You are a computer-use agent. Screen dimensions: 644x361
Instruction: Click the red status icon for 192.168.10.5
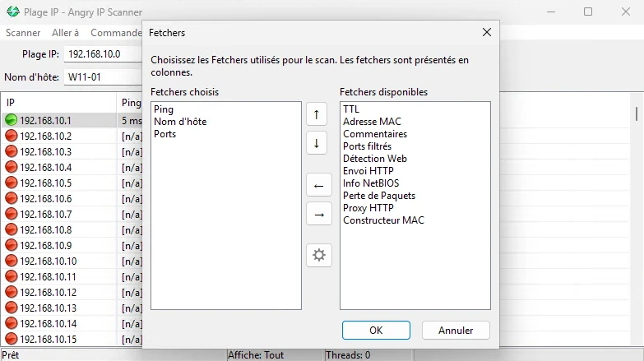[x=12, y=183]
